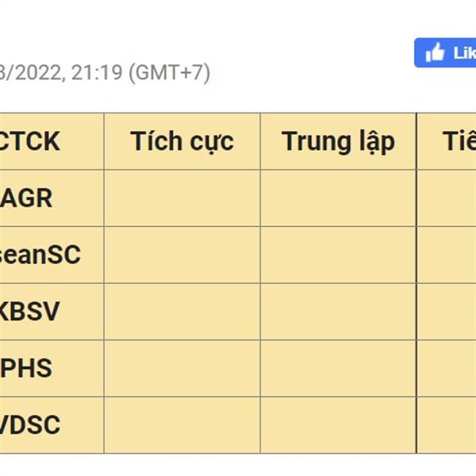Click the AGR row label
This screenshot has width=476, height=476.
(26, 198)
